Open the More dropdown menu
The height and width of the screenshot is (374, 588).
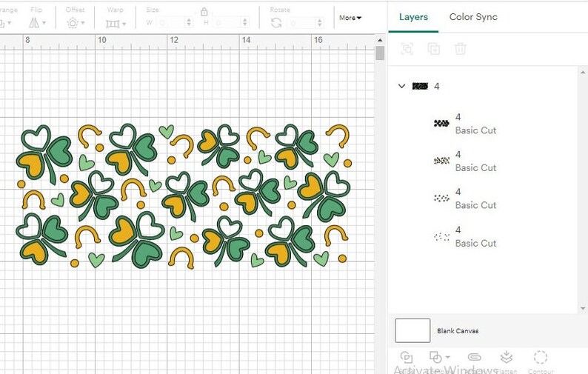click(x=350, y=18)
